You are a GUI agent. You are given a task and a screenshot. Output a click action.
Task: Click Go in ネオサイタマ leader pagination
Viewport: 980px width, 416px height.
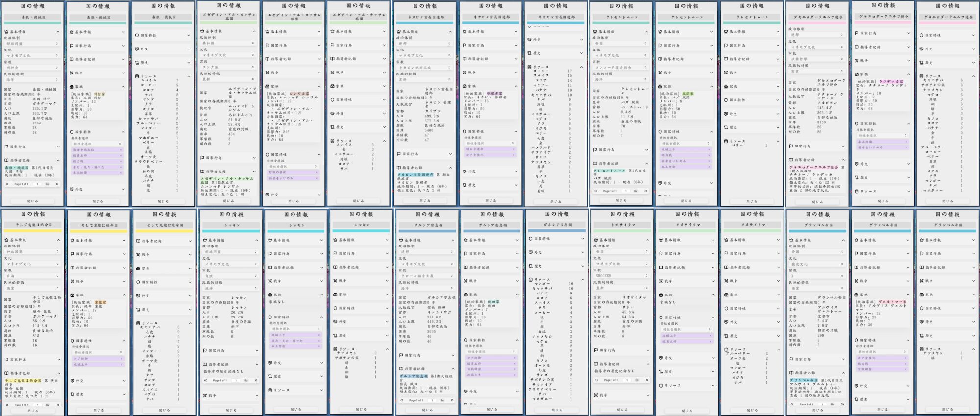coord(637,380)
